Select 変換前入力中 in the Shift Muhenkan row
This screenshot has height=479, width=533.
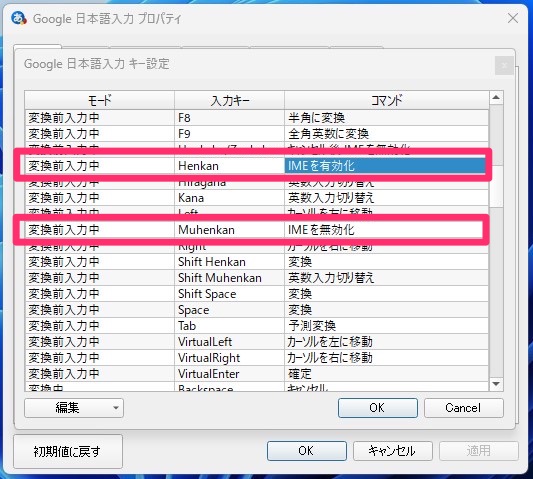point(100,278)
